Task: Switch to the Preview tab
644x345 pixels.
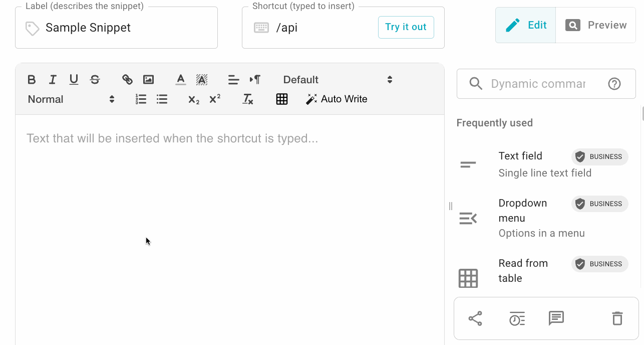Action: [x=596, y=25]
